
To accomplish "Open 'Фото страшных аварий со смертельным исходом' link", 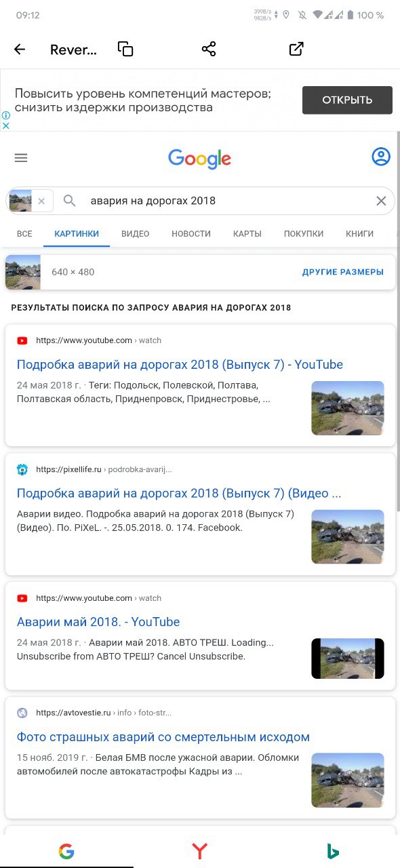I will click(163, 737).
